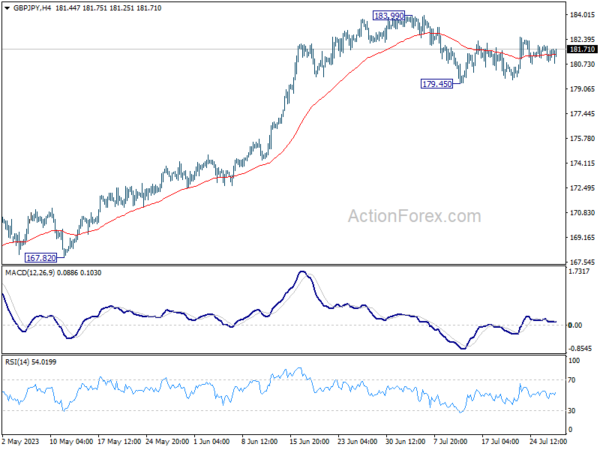Click the RSI scale level 70

coord(572,380)
